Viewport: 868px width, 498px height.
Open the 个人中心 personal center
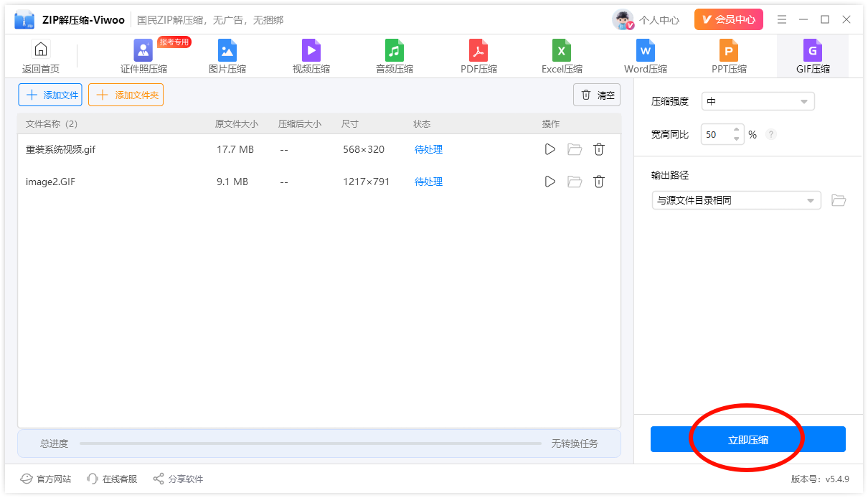coord(659,20)
